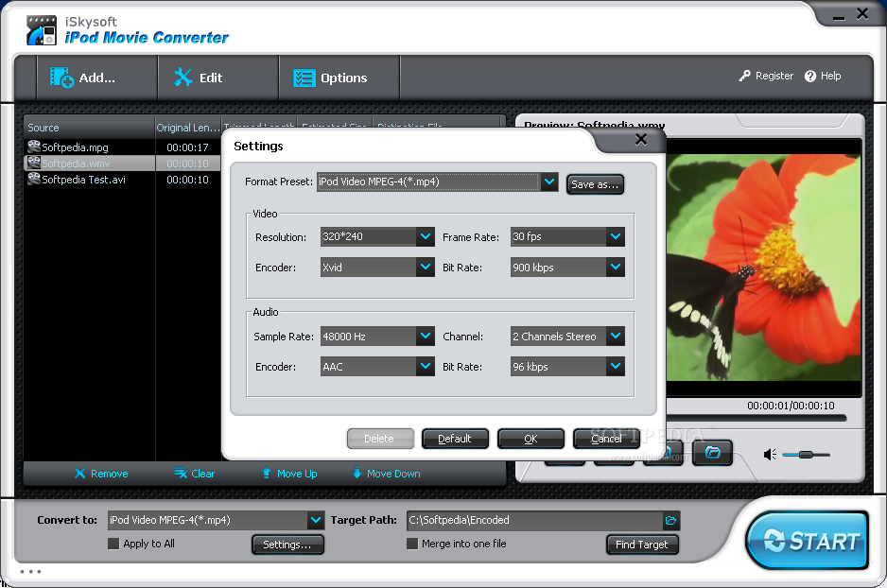Toggle the Apply to All checkbox

coord(113,544)
